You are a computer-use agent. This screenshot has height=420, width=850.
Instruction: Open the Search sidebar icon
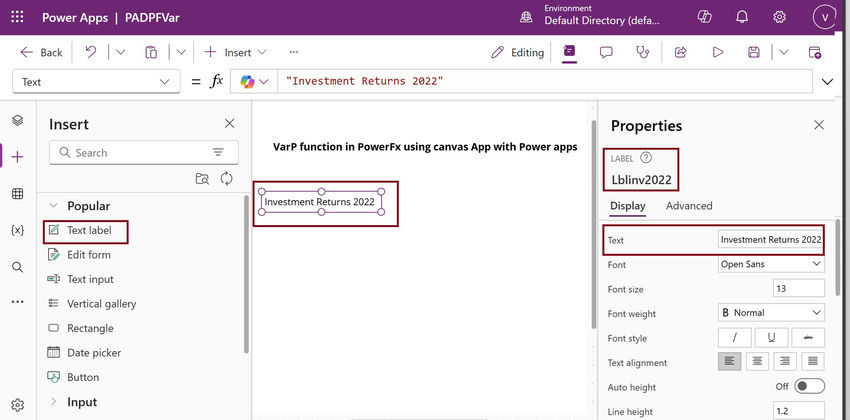(17, 267)
